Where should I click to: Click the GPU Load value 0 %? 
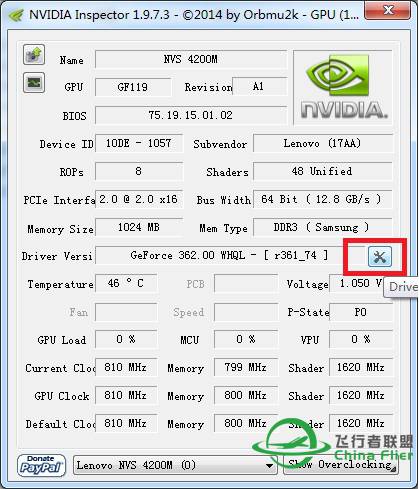[126, 339]
